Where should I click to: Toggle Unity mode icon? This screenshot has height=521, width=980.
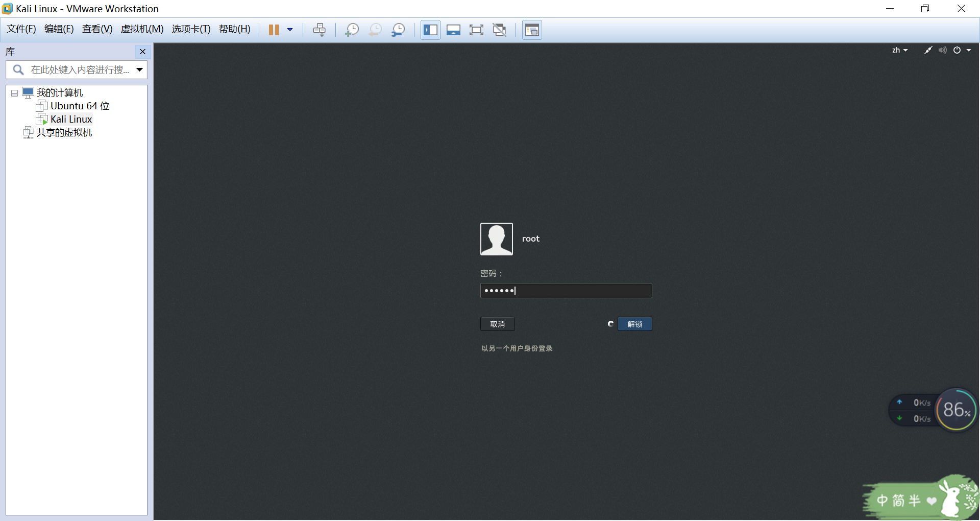point(500,30)
